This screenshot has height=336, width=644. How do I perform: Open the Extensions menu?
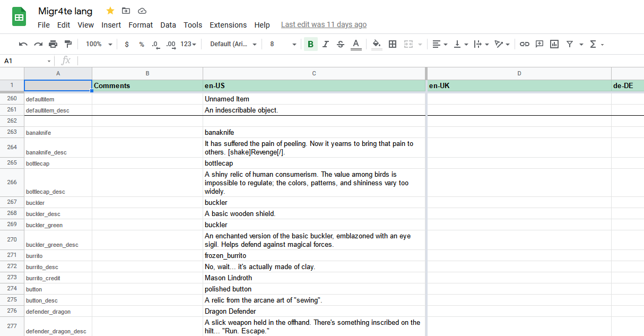point(228,25)
